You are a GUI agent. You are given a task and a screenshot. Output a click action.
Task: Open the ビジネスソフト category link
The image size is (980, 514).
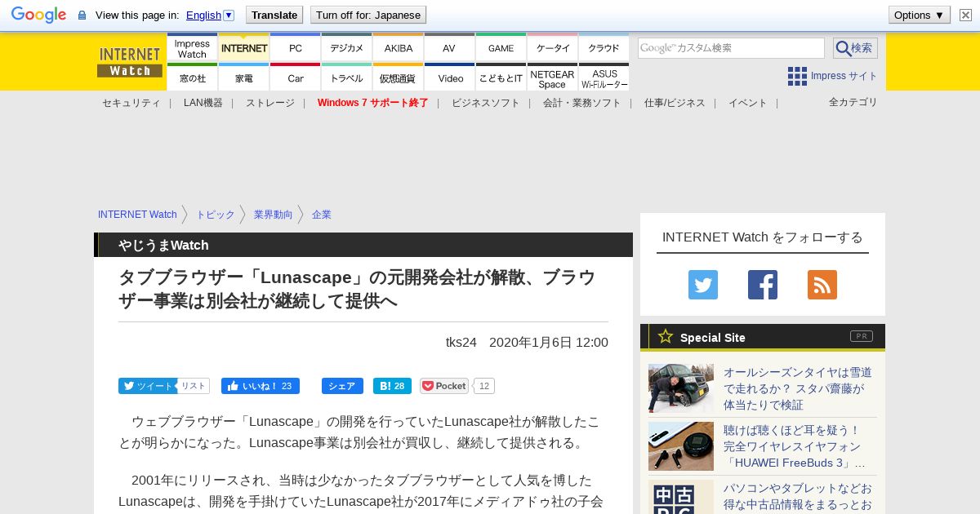[486, 103]
